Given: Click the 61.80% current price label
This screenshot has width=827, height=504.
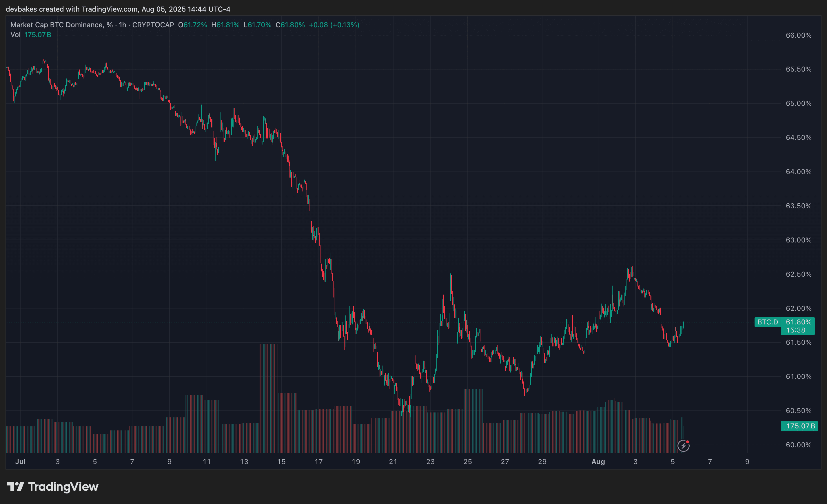Looking at the screenshot, I should [x=798, y=322].
